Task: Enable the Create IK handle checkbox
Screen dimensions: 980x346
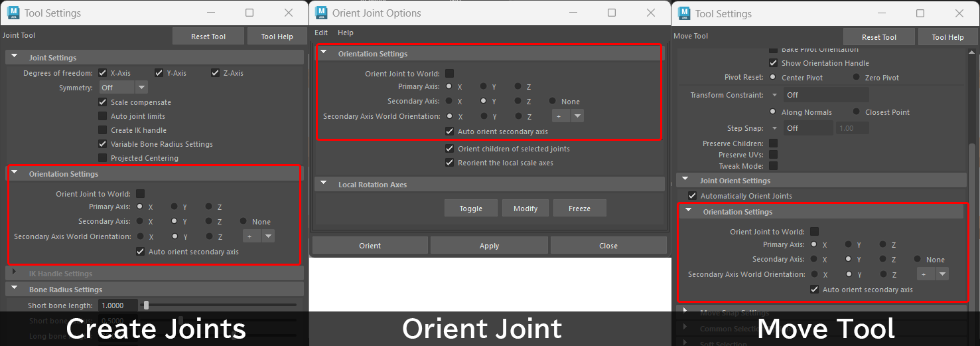Action: pyautogui.click(x=102, y=130)
